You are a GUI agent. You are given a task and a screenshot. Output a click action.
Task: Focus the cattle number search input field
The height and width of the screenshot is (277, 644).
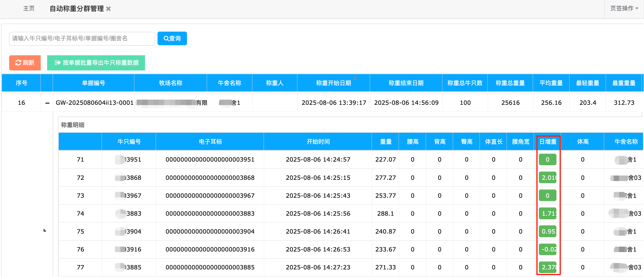coord(82,39)
